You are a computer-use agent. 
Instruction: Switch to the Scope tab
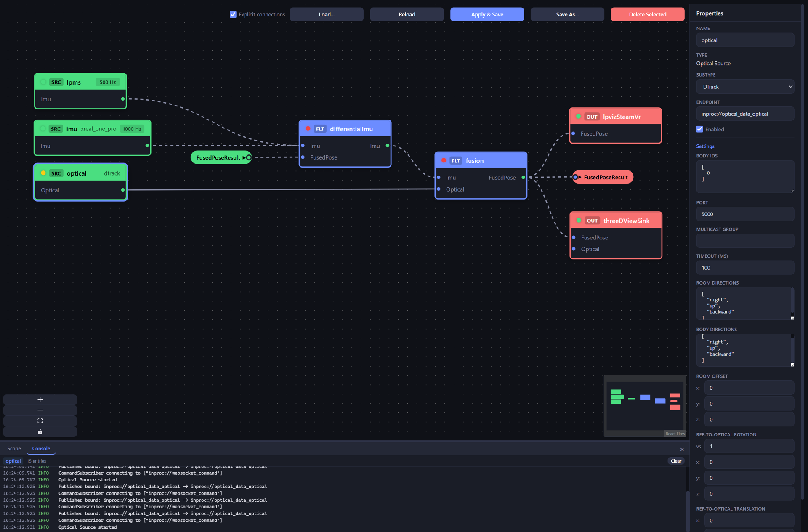click(14, 448)
